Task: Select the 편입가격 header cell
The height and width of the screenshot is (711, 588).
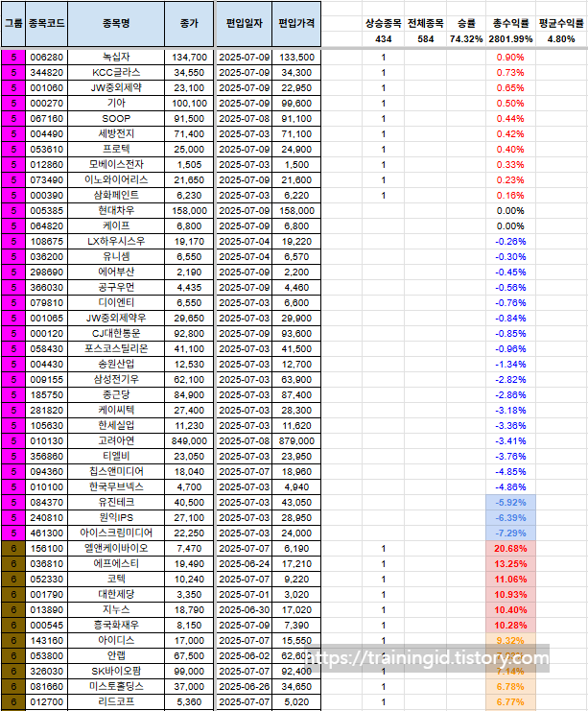Action: tap(296, 24)
